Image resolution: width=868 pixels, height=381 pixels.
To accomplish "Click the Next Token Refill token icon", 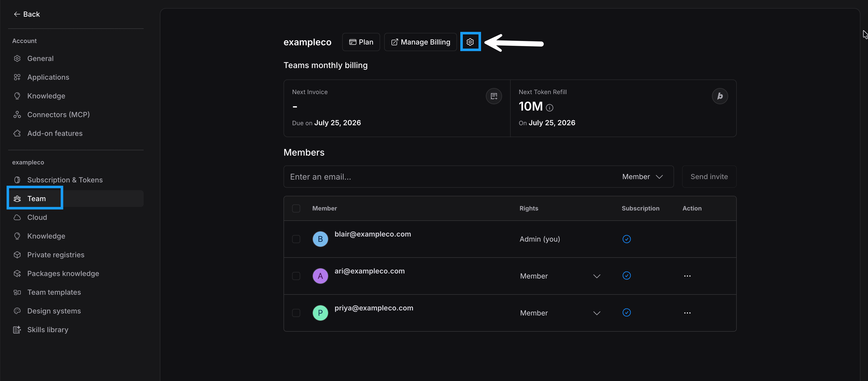I will pyautogui.click(x=720, y=96).
